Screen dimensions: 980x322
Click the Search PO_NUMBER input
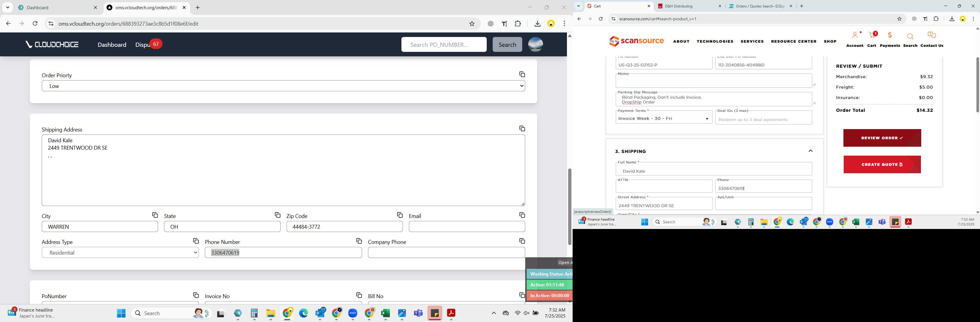coord(443,44)
